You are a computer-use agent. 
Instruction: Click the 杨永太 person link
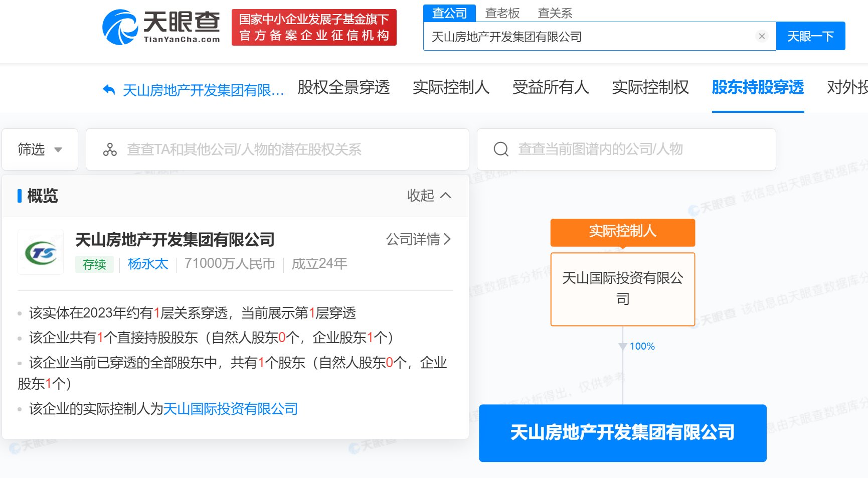(x=148, y=264)
